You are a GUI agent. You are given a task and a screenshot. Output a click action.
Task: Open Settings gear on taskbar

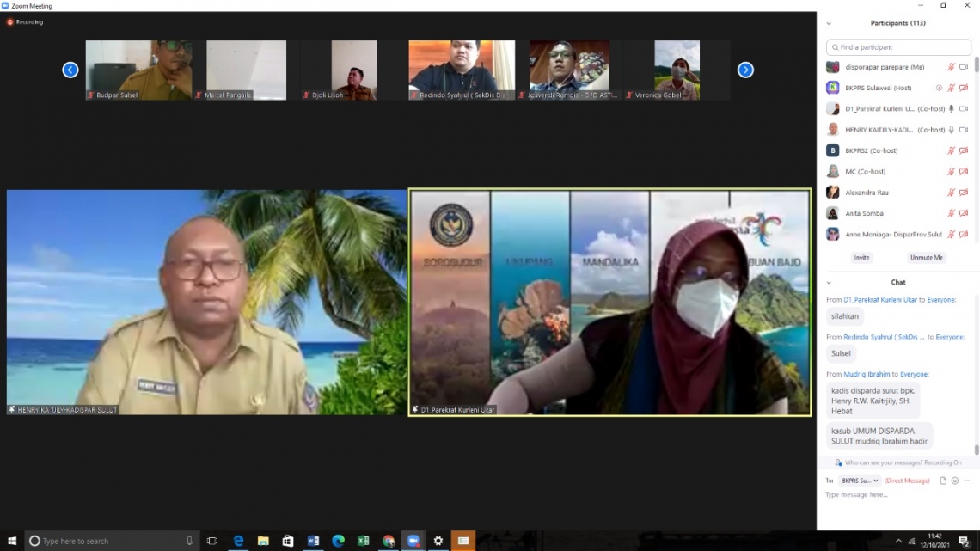[x=438, y=541]
